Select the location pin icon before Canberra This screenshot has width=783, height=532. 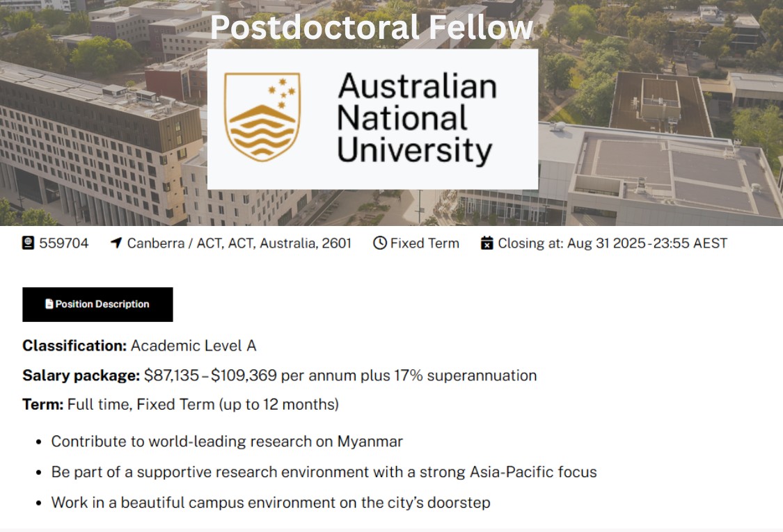(x=116, y=243)
